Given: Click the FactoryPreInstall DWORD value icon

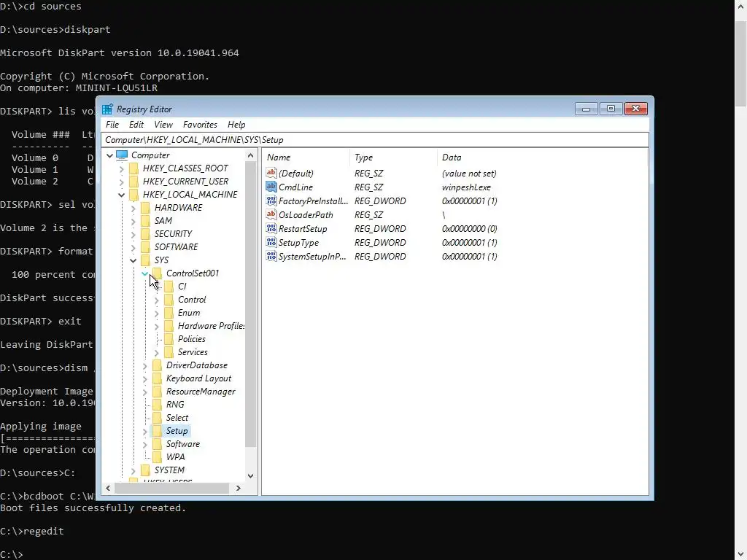Looking at the screenshot, I should [x=271, y=201].
